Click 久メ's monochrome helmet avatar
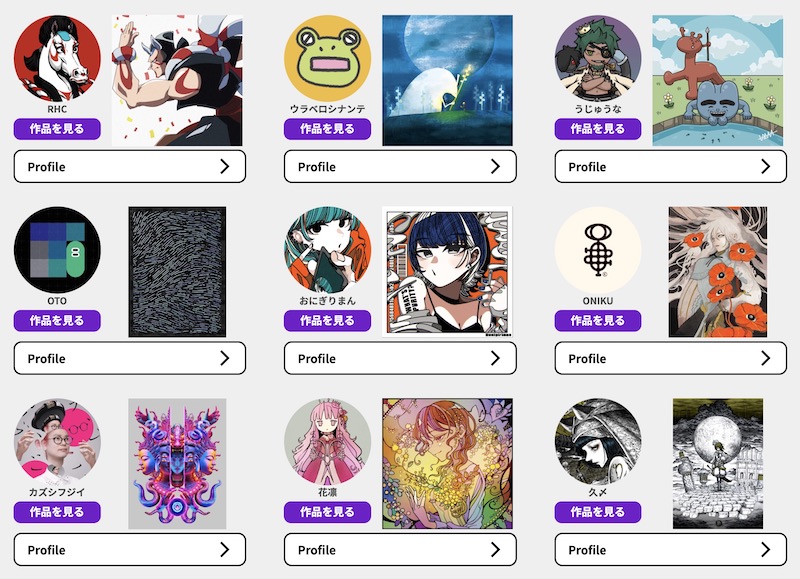Screen dimensions: 800x579 click(598, 442)
